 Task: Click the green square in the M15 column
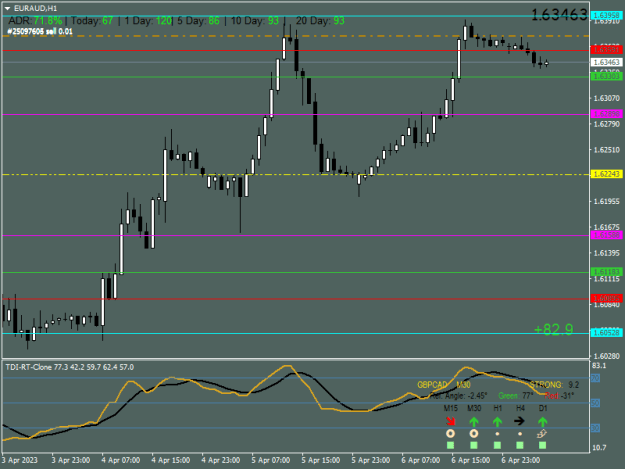pyautogui.click(x=450, y=445)
